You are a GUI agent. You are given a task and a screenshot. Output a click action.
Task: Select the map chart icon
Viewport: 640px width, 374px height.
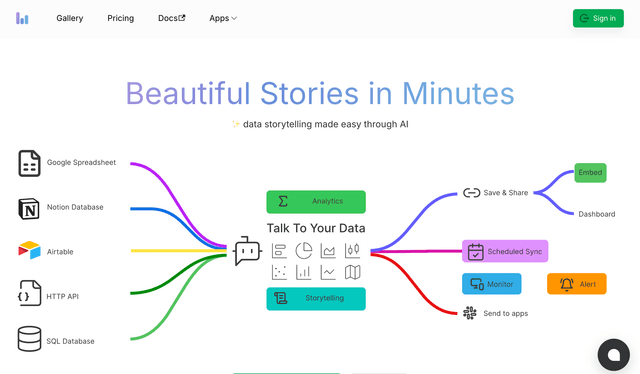pos(352,272)
